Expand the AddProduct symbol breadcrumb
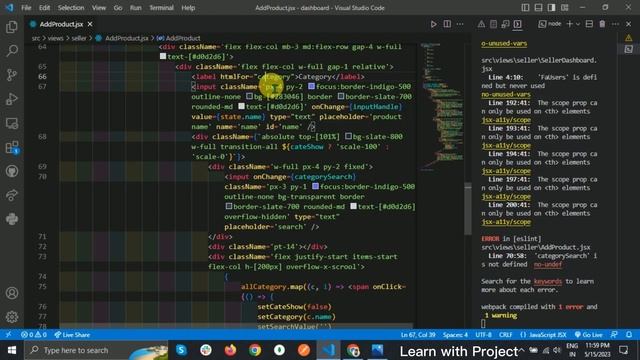Screen dimensions: 640x360 183,38
